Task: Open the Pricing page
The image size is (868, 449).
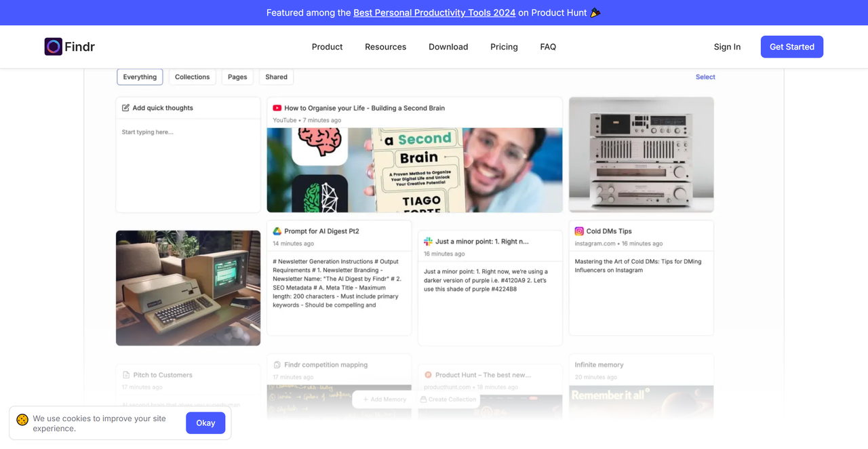Action: [x=504, y=47]
